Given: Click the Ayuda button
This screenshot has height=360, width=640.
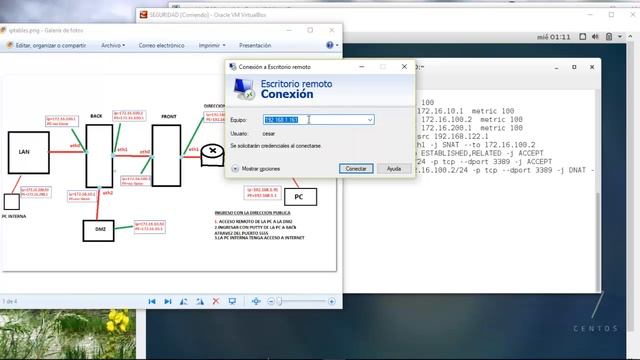Looking at the screenshot, I should tap(394, 169).
